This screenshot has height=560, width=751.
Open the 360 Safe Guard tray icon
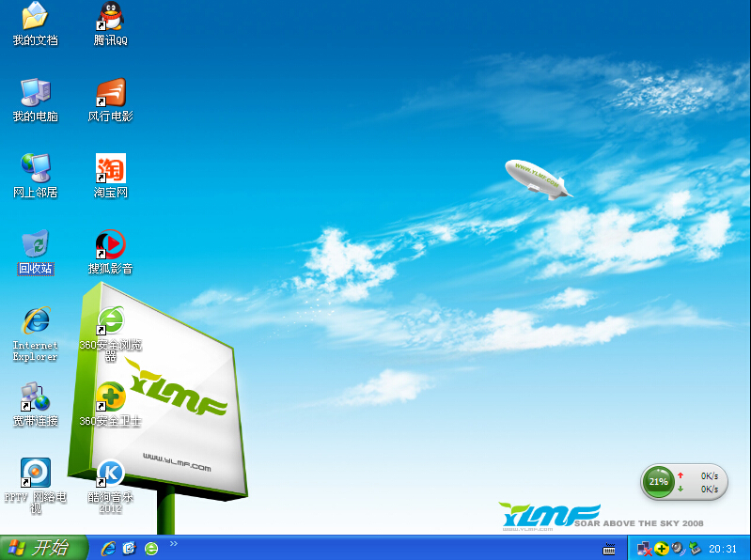[x=662, y=549]
